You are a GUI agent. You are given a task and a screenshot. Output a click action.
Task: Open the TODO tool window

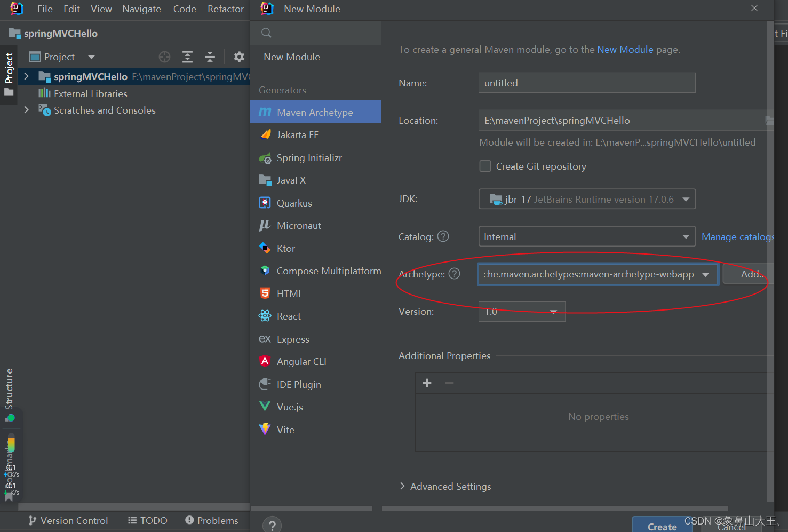click(x=148, y=520)
